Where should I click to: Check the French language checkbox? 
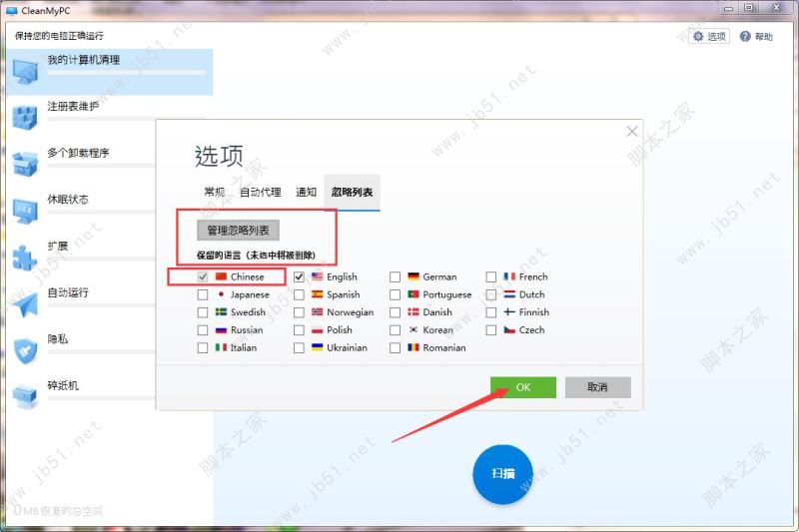(490, 276)
